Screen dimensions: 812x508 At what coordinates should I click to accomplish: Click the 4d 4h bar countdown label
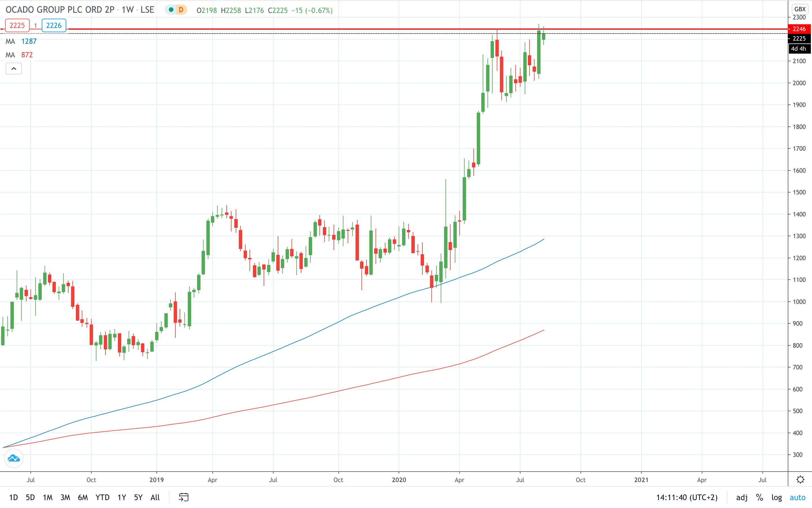point(799,49)
